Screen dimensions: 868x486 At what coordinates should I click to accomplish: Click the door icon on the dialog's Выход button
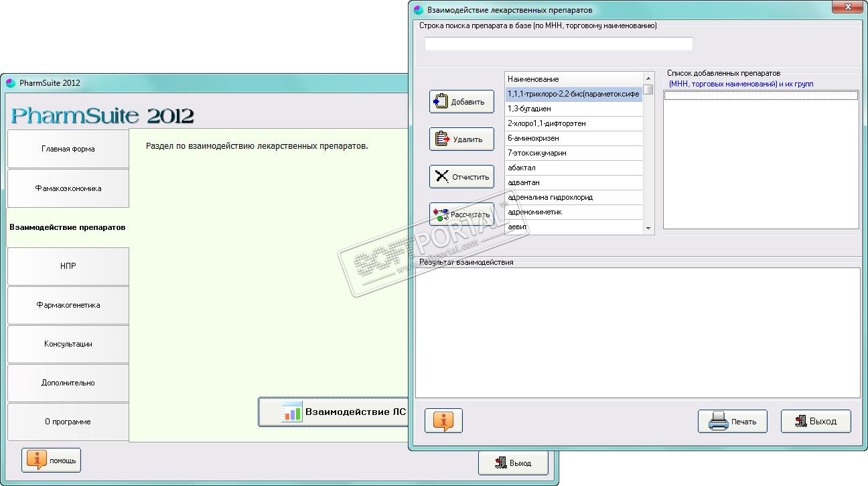(x=800, y=421)
